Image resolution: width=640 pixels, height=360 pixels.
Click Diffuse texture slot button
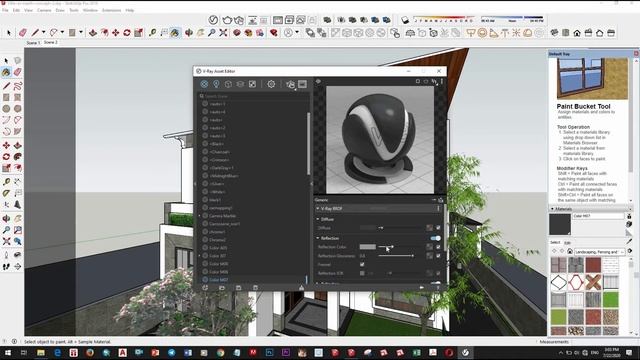point(429,228)
